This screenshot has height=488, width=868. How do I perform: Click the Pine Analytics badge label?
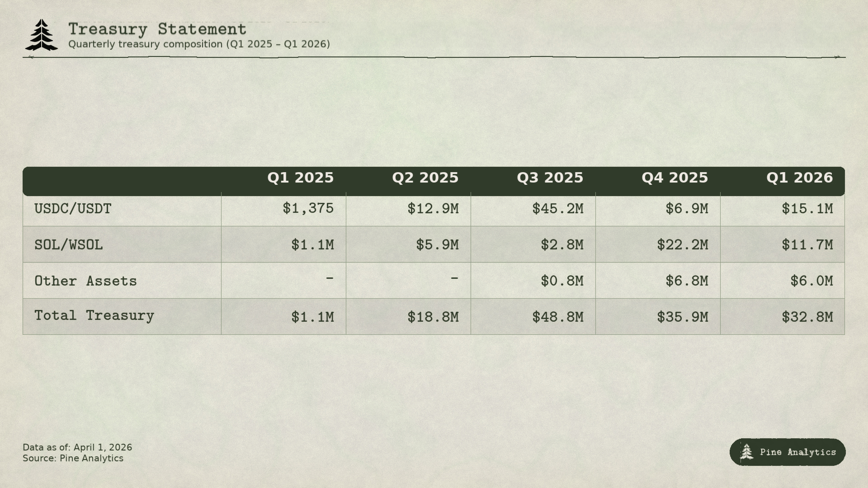click(798, 452)
